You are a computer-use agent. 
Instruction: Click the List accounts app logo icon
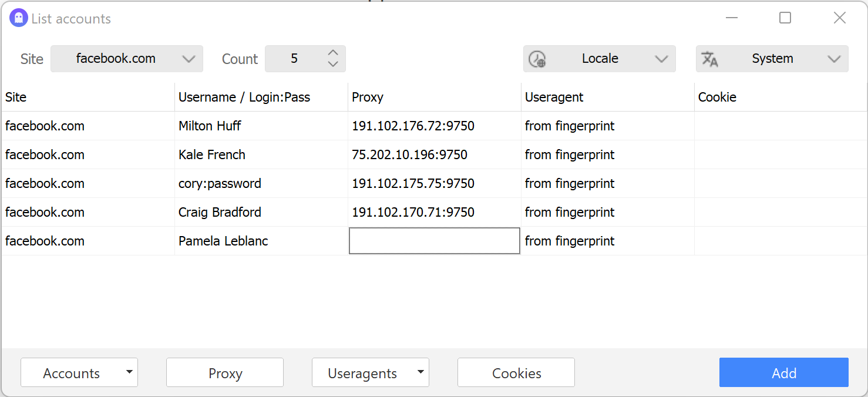click(18, 18)
